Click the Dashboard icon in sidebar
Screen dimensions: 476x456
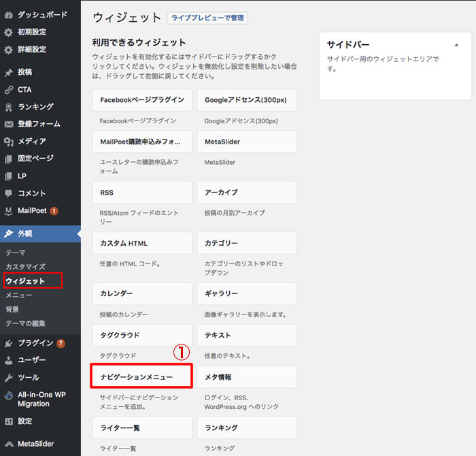tap(8, 14)
